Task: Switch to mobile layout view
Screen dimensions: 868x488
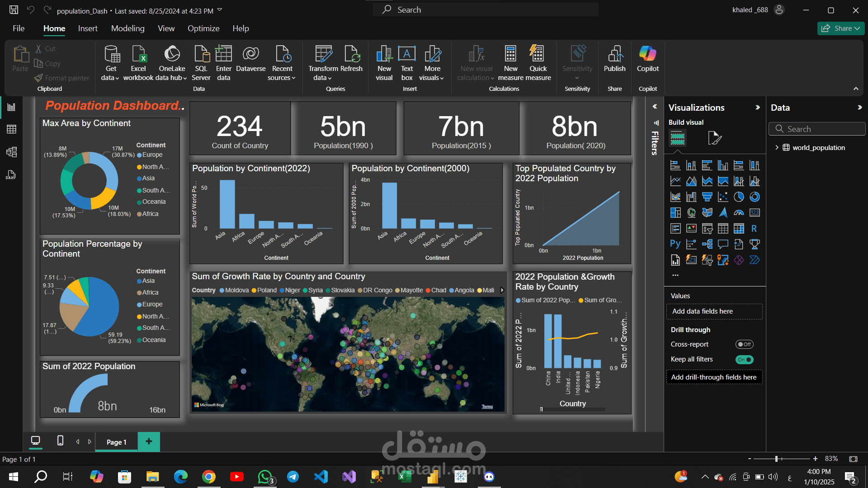Action: pyautogui.click(x=60, y=441)
